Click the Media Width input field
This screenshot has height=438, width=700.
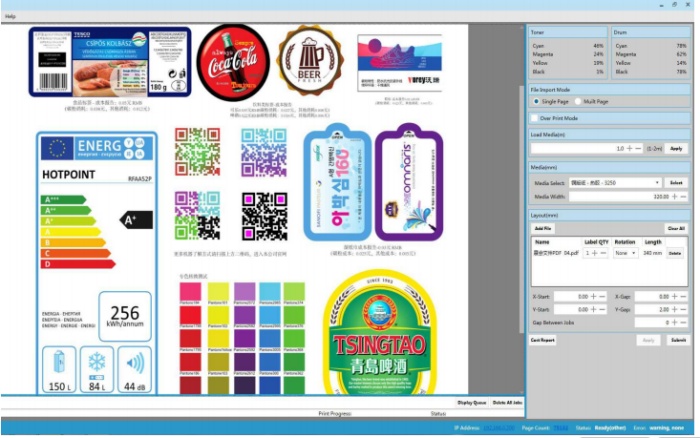[620, 196]
